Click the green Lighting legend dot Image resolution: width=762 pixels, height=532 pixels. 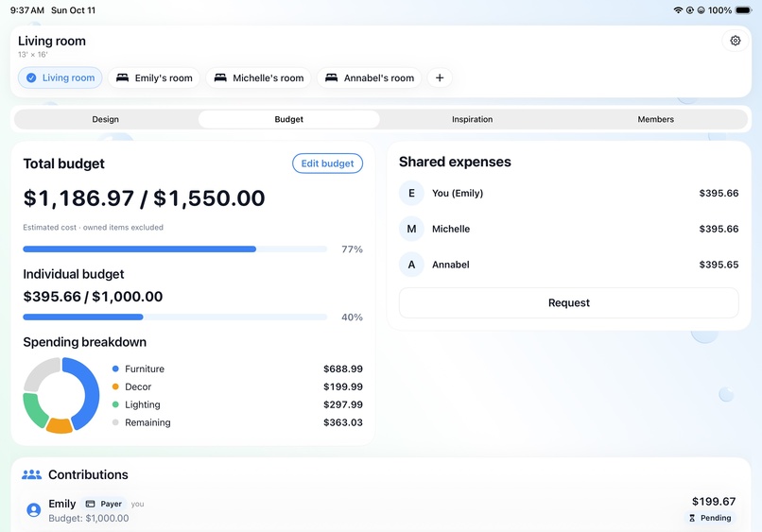pos(115,404)
